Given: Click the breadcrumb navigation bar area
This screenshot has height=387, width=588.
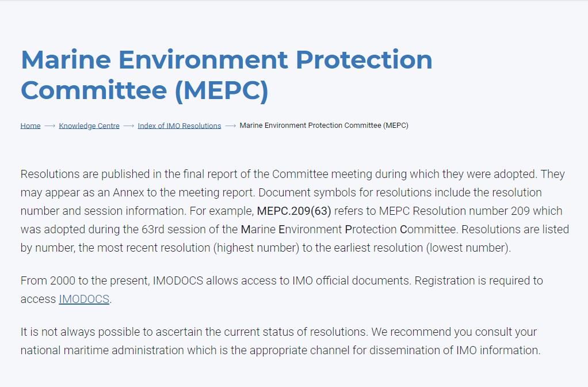Looking at the screenshot, I should 215,125.
